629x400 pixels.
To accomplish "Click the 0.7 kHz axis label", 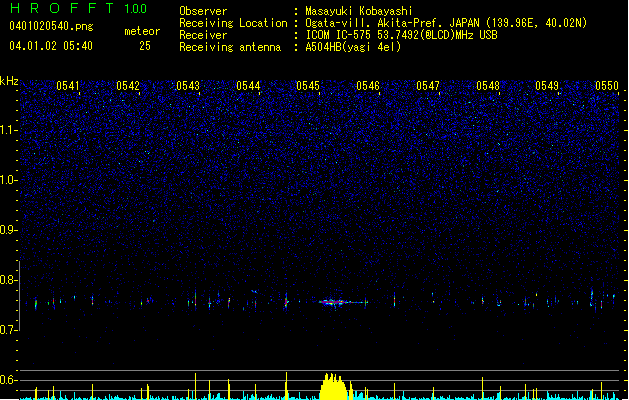I will coord(8,330).
